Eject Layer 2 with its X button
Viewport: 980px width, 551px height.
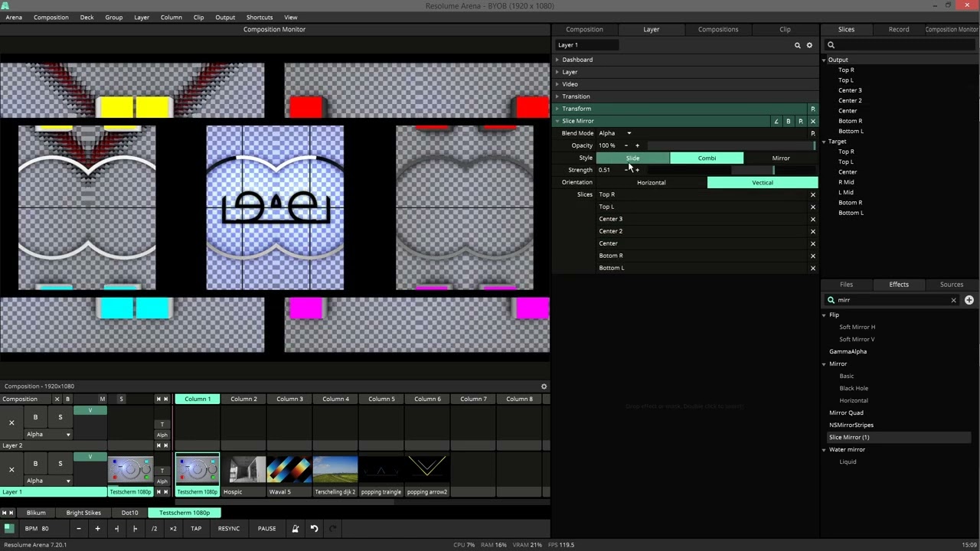point(11,422)
